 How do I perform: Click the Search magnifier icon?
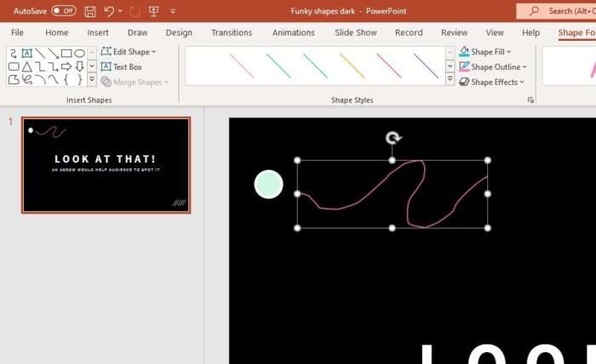click(x=534, y=11)
